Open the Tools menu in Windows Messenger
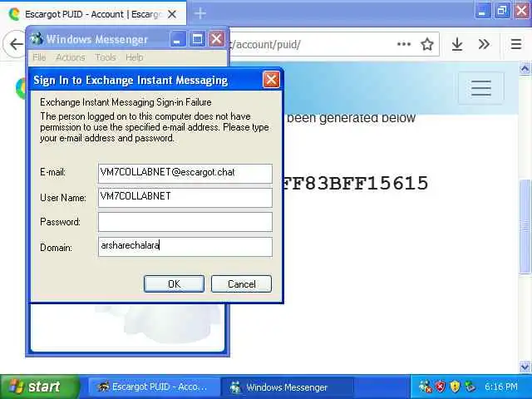532x399 pixels. pos(106,57)
